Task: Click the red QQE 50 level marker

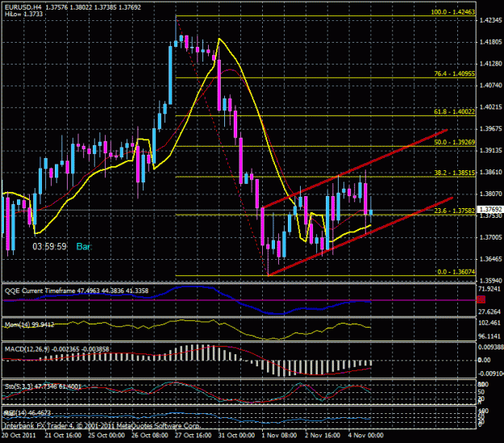Action: pos(481,300)
